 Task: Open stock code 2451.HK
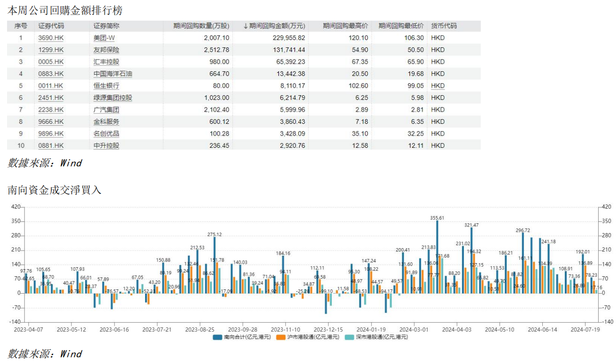click(51, 98)
